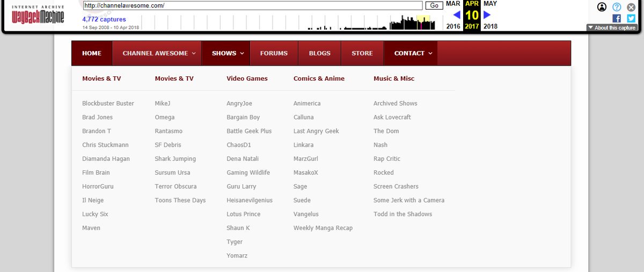This screenshot has height=272, width=644.
Task: Open Shark Jumping show page
Action: pos(175,159)
